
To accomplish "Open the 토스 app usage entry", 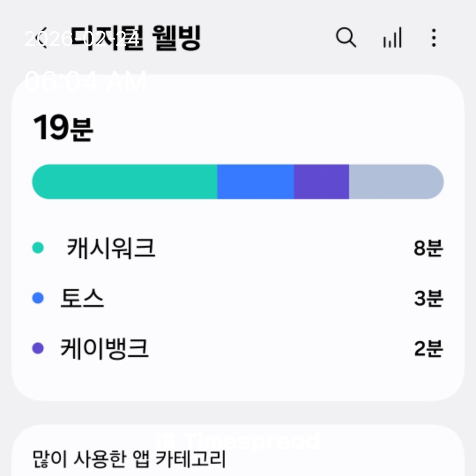I will pyautogui.click(x=82, y=298).
